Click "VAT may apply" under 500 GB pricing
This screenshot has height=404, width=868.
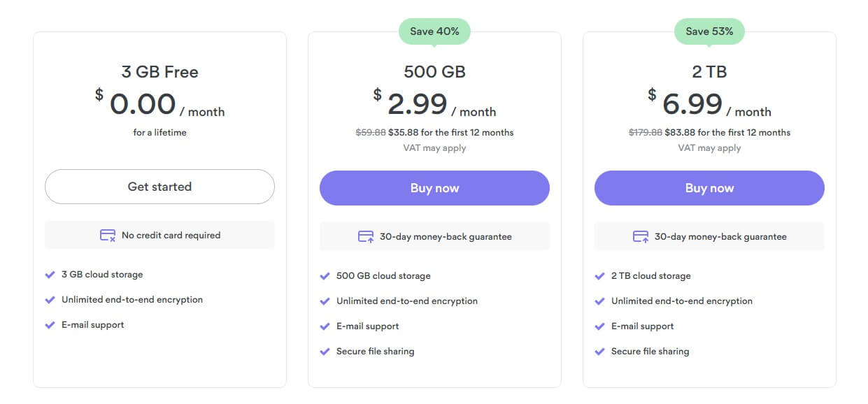coord(434,147)
